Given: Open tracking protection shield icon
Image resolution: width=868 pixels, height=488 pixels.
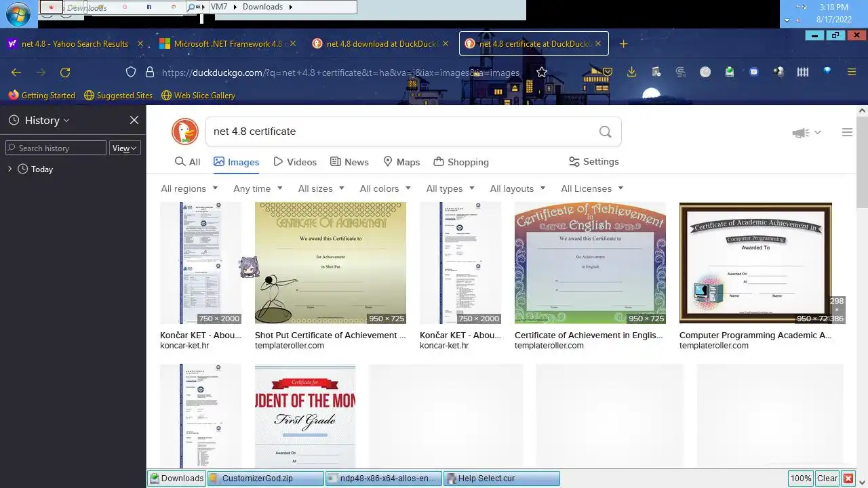Looking at the screenshot, I should pos(131,73).
